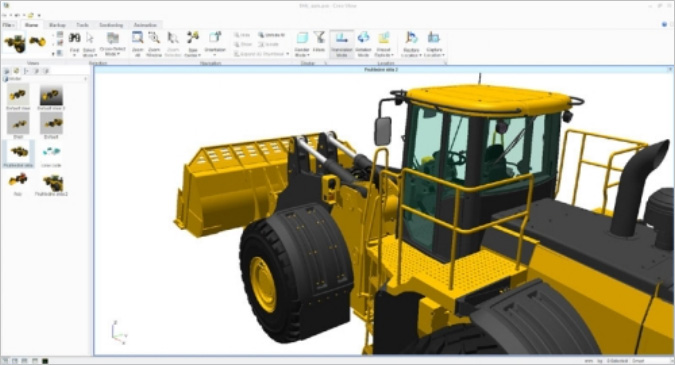Toggle Translation Mode in the ribbon
The width and height of the screenshot is (675, 365).
[342, 43]
